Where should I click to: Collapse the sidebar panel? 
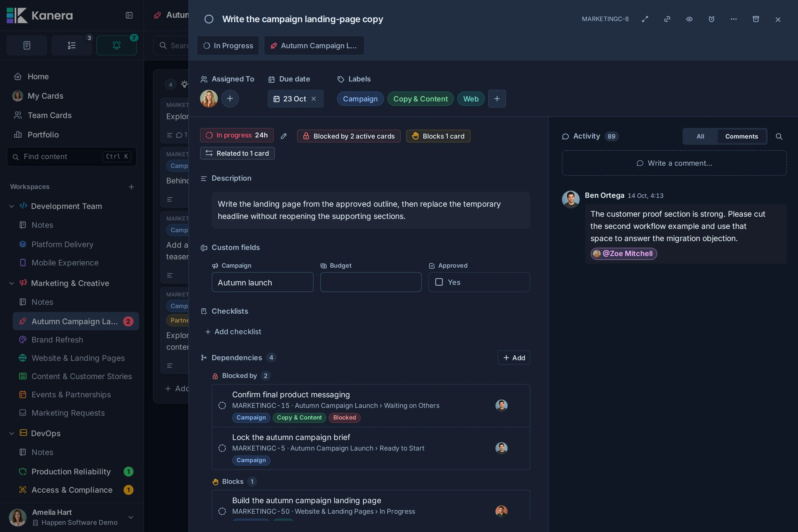[129, 15]
